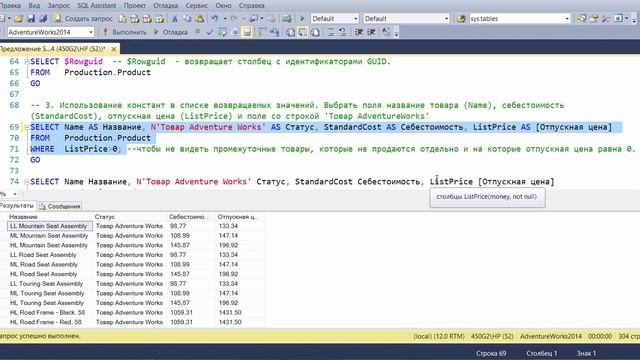Click the Отладка debug toolbar button
The width and height of the screenshot is (640, 360).
(x=171, y=32)
